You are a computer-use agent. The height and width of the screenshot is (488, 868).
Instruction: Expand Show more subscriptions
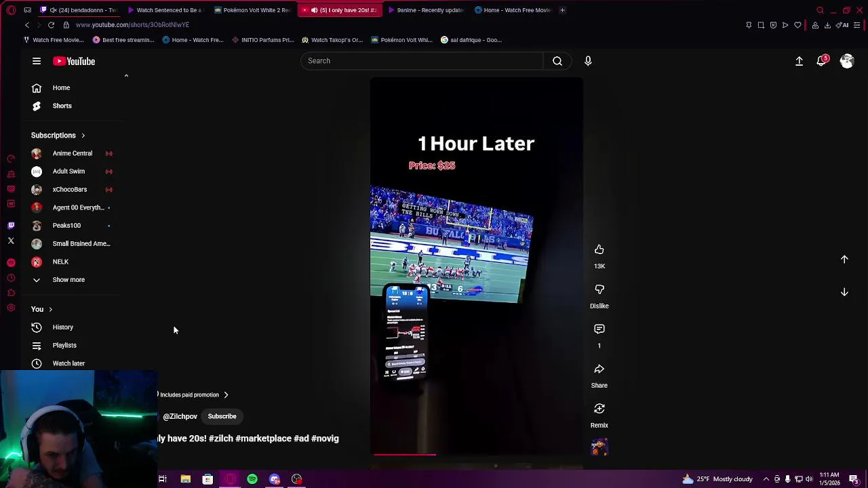point(68,280)
